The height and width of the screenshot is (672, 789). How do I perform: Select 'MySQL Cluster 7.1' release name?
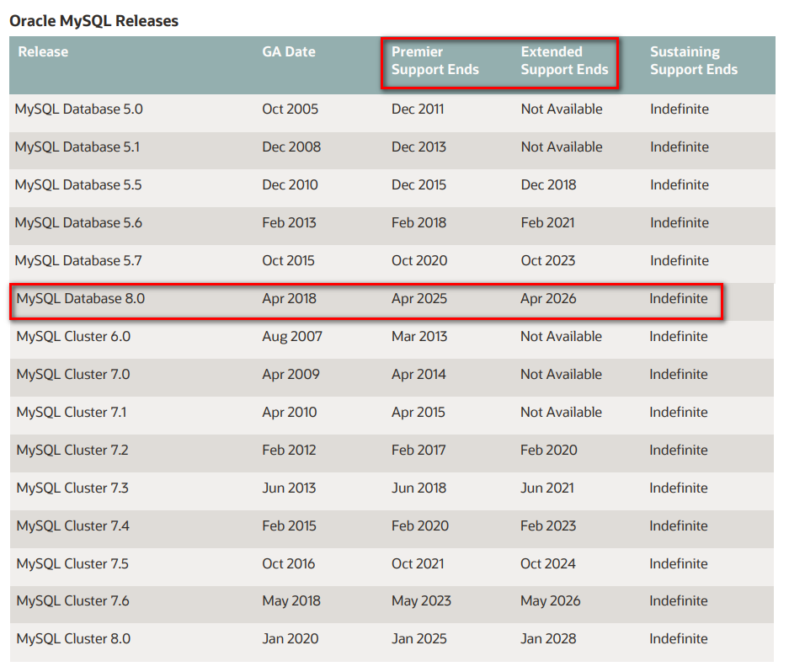pos(72,413)
